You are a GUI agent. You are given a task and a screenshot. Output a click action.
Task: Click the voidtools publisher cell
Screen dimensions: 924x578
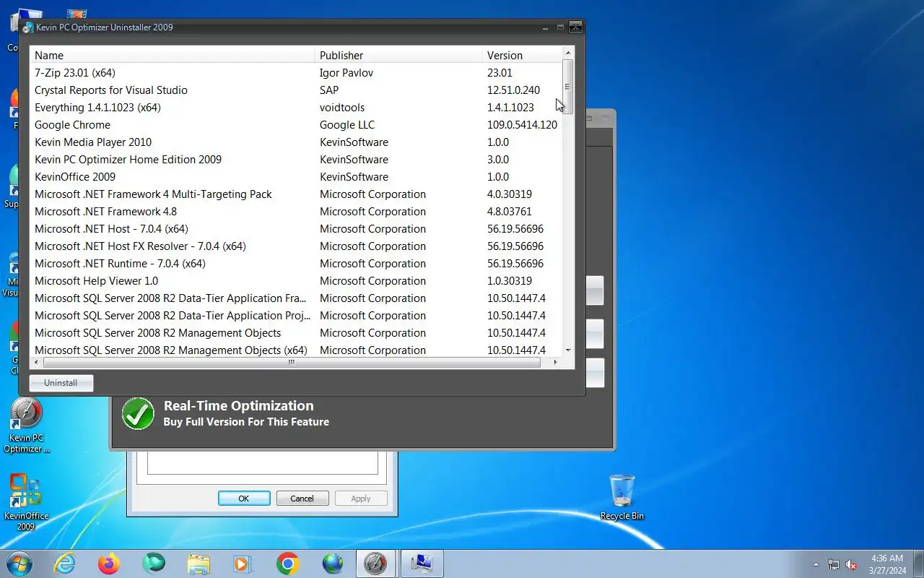tap(342, 108)
